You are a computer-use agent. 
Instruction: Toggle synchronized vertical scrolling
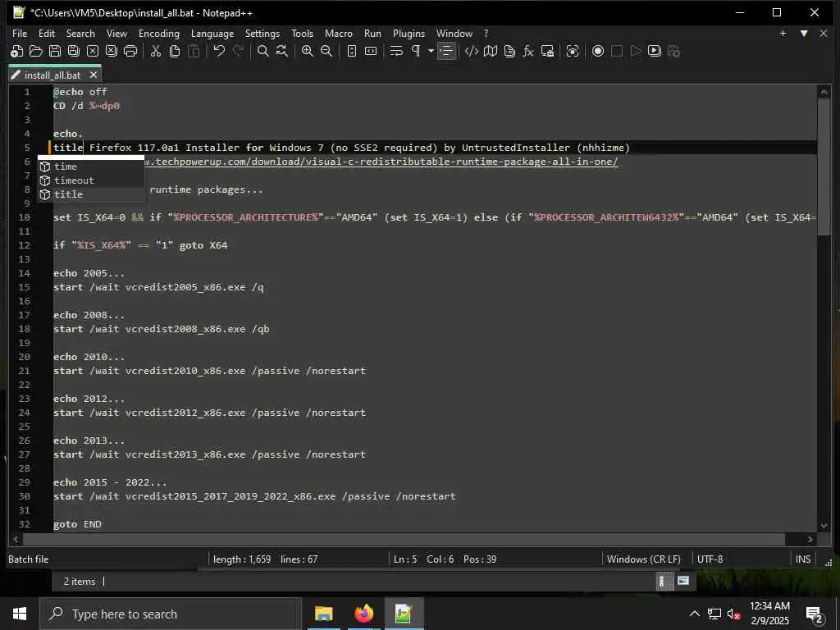[352, 51]
